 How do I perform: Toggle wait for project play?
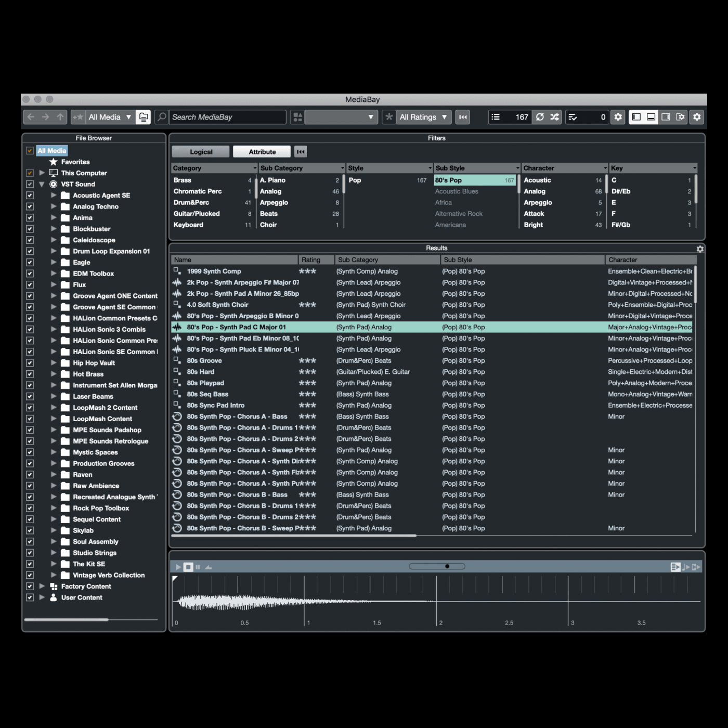696,567
